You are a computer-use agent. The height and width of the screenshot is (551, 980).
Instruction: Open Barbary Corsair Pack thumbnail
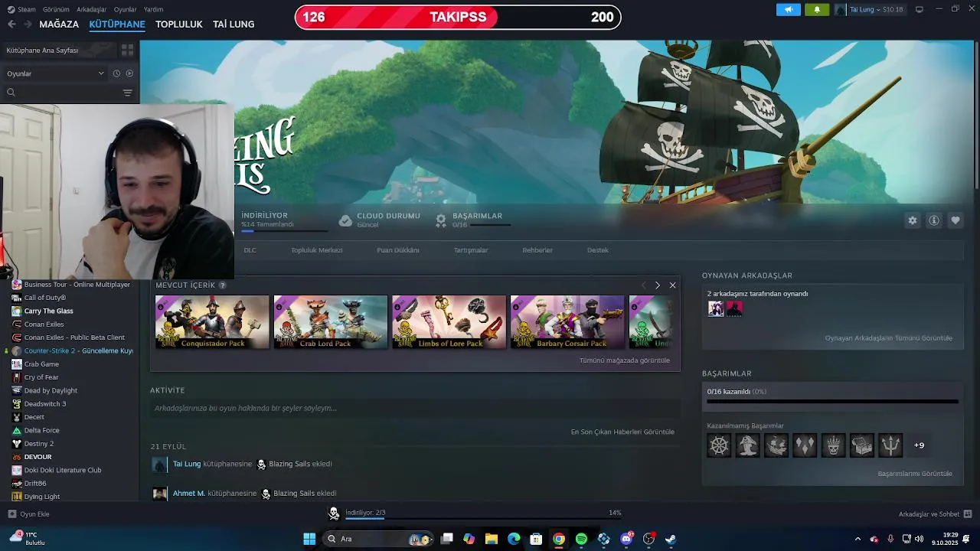(x=567, y=322)
